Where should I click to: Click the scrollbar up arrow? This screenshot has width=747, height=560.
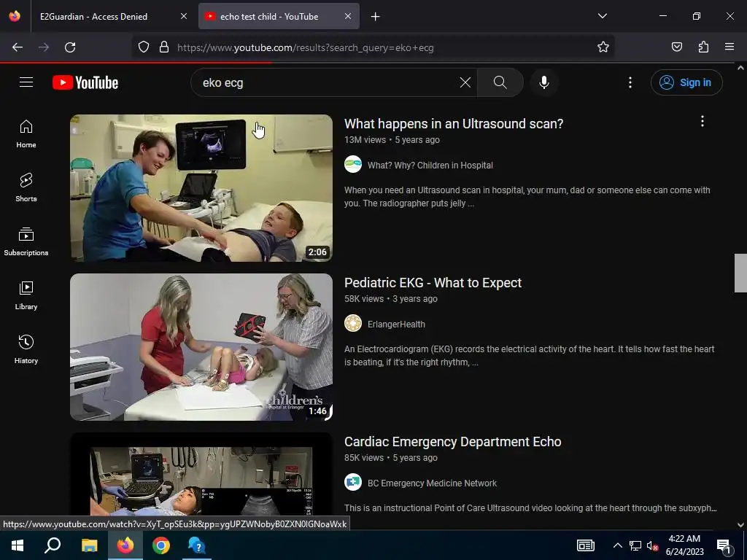pyautogui.click(x=740, y=68)
